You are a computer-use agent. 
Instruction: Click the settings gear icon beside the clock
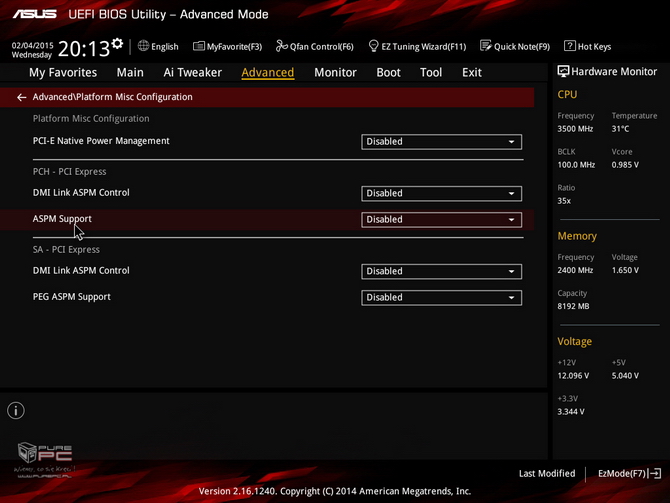[x=117, y=44]
